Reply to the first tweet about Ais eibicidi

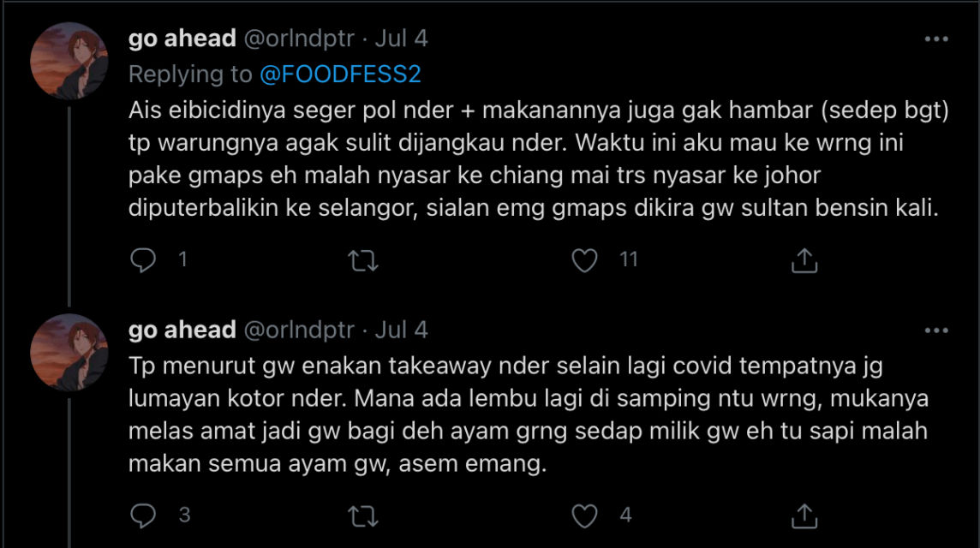point(143,260)
